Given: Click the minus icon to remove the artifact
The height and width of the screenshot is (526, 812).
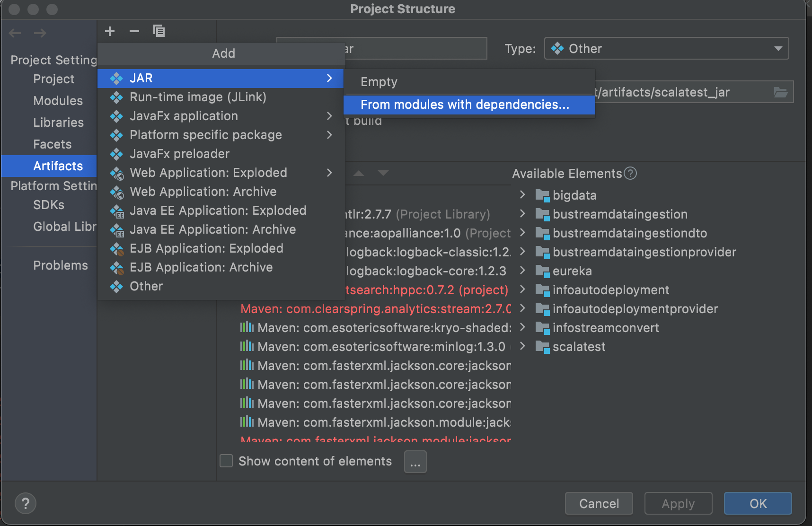Looking at the screenshot, I should 134,31.
